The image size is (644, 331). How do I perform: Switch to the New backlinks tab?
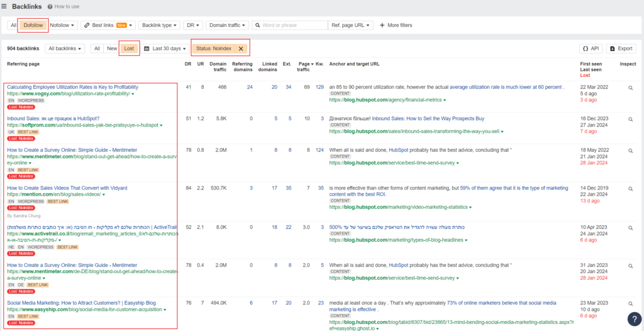pyautogui.click(x=112, y=48)
